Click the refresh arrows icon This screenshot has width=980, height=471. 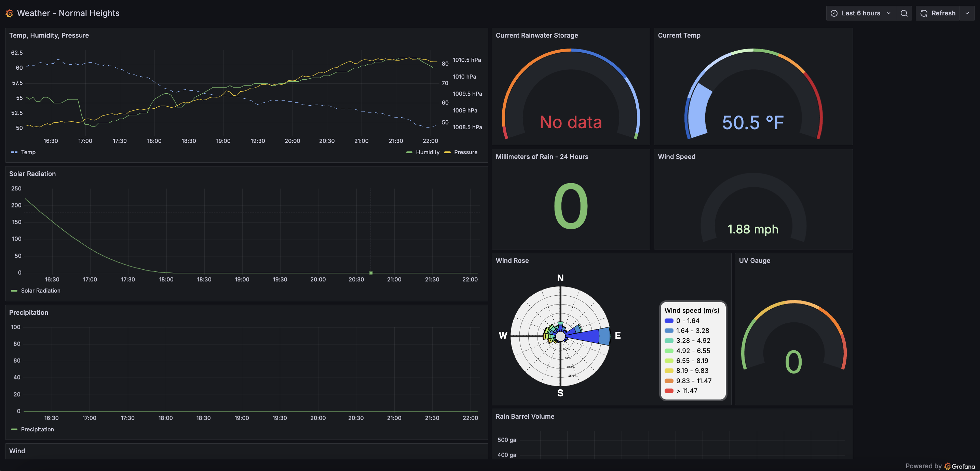(924, 13)
